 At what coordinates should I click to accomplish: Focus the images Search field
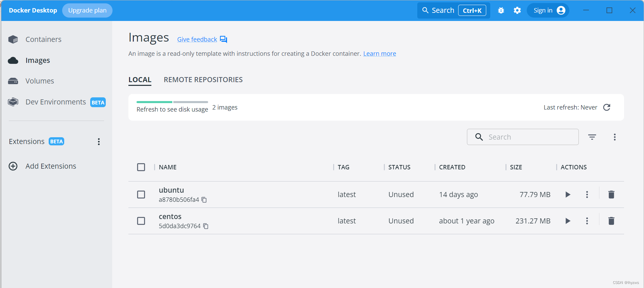tap(523, 137)
